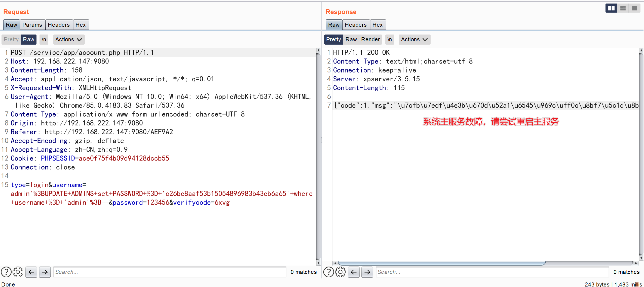Switch Response view to Raw mode
The image size is (644, 287).
(351, 40)
